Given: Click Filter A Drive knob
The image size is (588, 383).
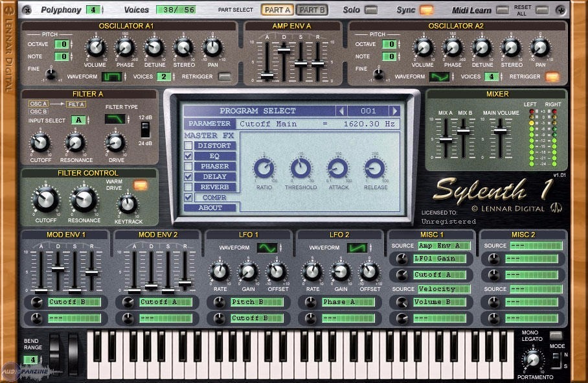Looking at the screenshot, I should pos(115,143).
